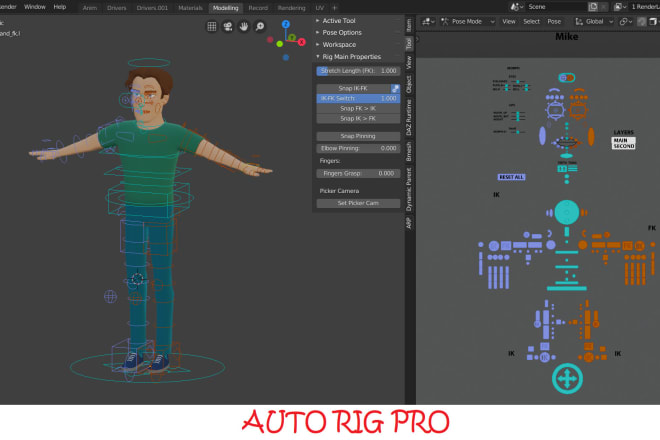Switch to the Item sidebar tab
The height and width of the screenshot is (440, 660).
tap(409, 25)
